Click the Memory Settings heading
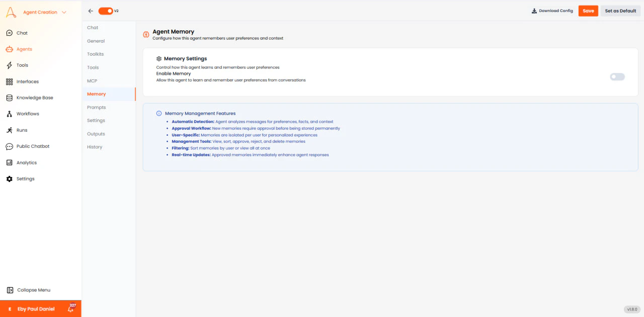Viewport: 644px width, 317px height. click(x=185, y=59)
